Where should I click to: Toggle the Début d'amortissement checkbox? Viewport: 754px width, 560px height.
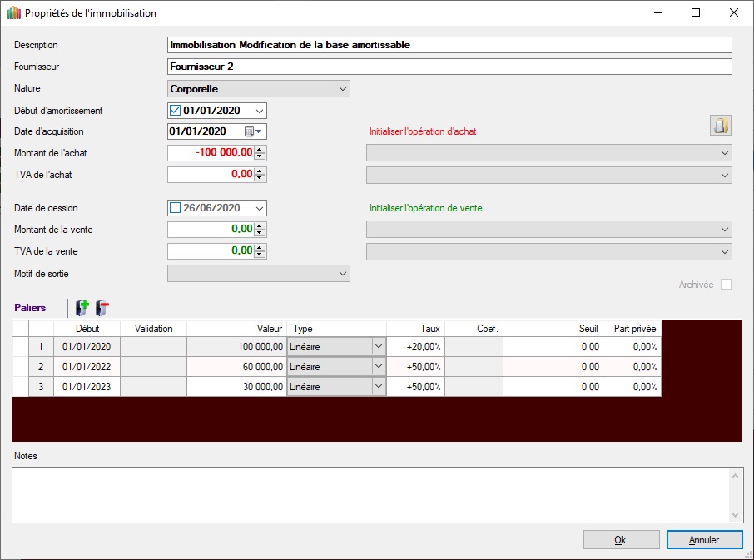[175, 111]
